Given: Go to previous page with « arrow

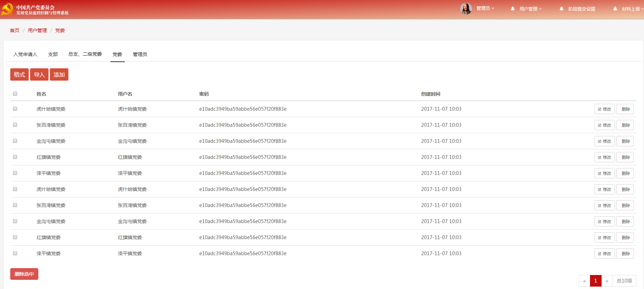Looking at the screenshot, I should point(584,281).
